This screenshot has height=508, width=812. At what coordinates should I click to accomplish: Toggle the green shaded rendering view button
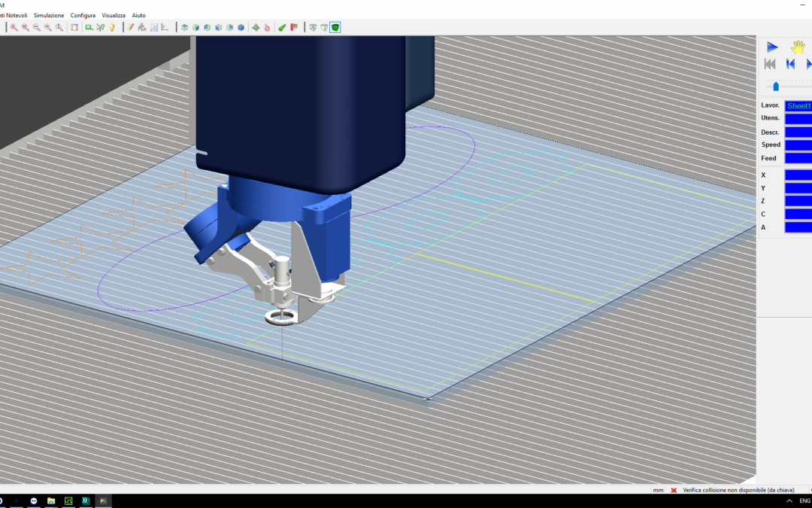click(x=335, y=27)
